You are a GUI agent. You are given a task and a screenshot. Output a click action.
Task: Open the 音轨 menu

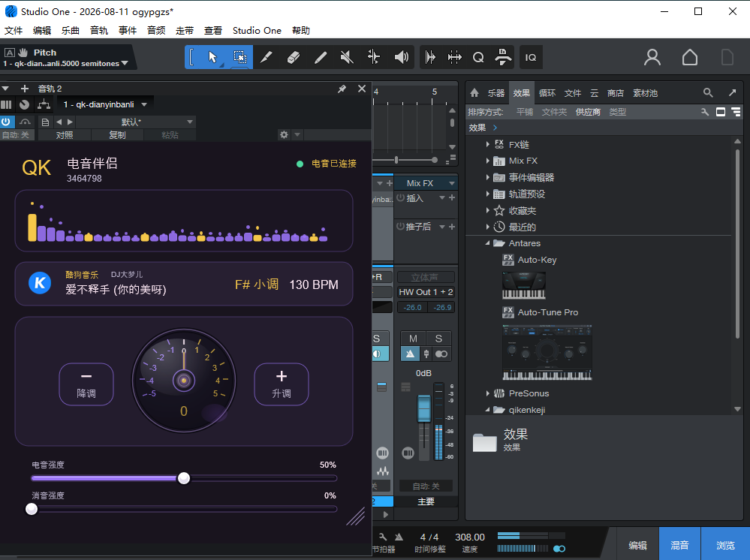click(99, 31)
